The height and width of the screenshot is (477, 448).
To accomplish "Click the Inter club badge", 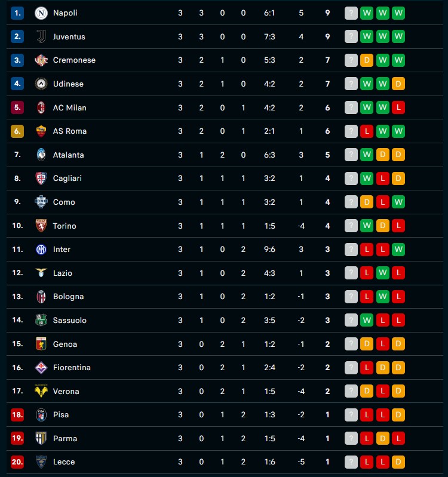I will [41, 250].
